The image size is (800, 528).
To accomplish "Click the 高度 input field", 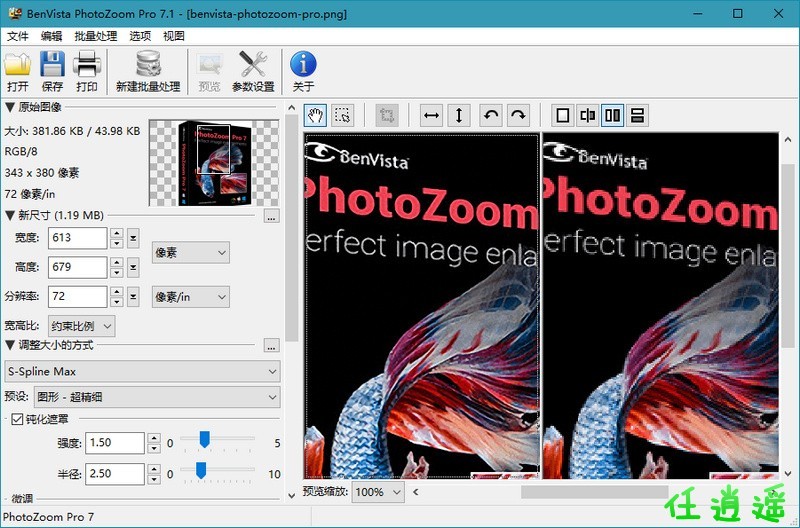I will 78,267.
